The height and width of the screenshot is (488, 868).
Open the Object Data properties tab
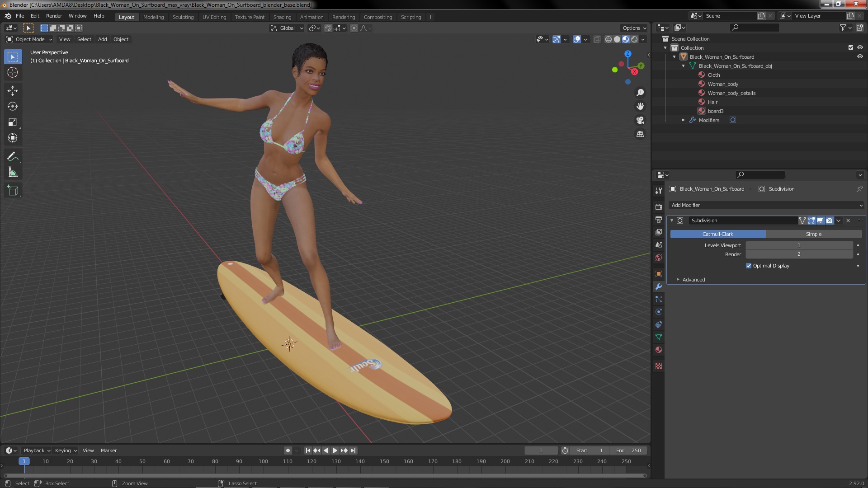[659, 337]
